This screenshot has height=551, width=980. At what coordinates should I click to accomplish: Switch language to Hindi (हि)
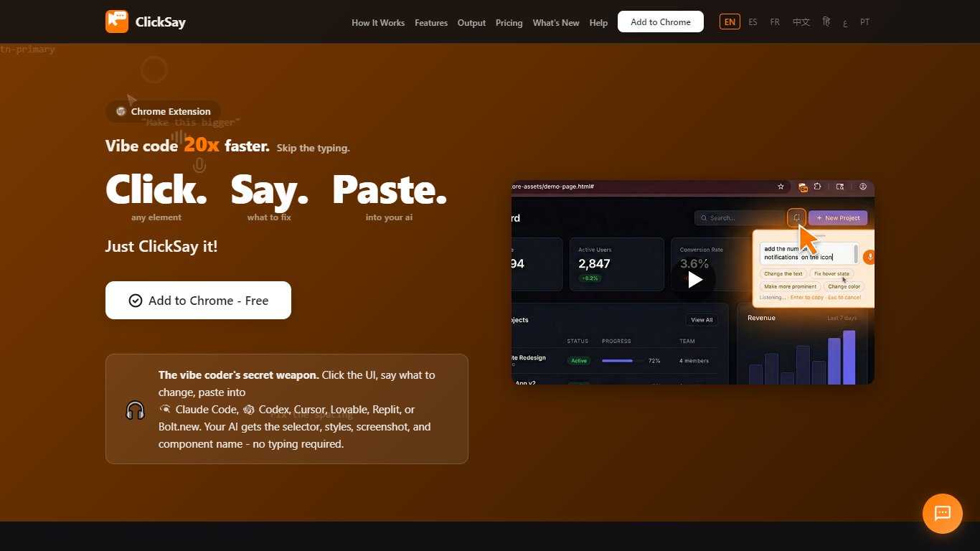(x=826, y=22)
